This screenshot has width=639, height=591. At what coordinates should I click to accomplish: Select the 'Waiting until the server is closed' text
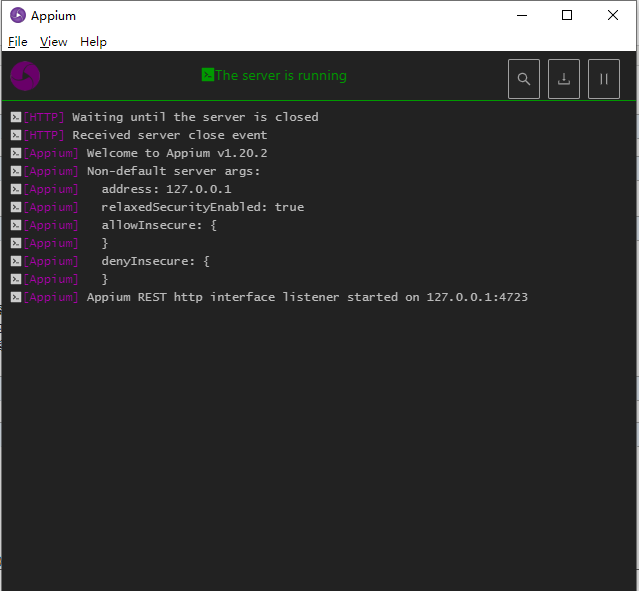(x=195, y=117)
